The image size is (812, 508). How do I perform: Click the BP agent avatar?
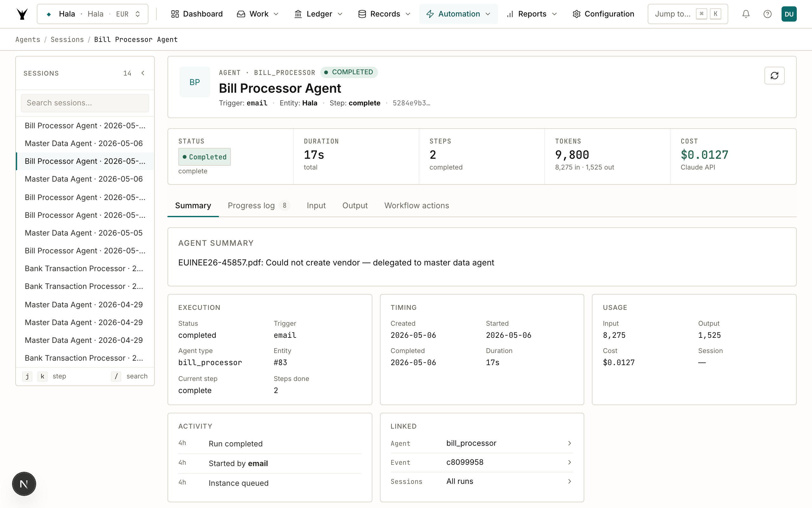pyautogui.click(x=195, y=82)
